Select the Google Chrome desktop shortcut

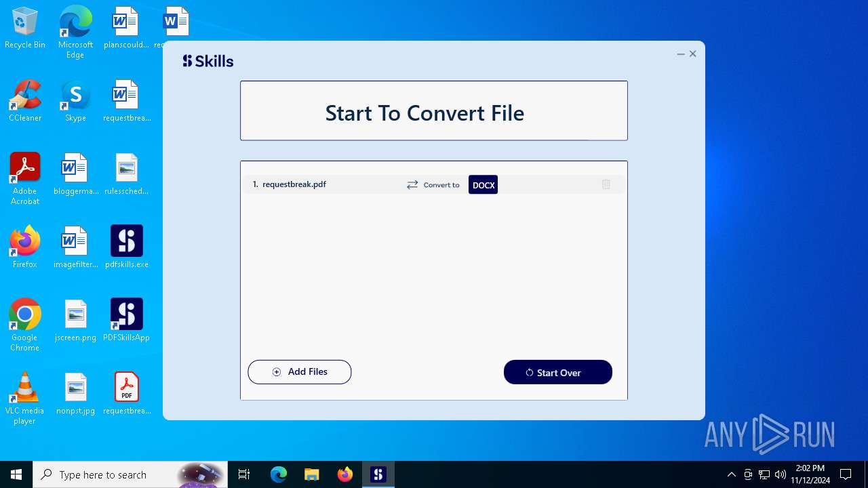pyautogui.click(x=25, y=325)
